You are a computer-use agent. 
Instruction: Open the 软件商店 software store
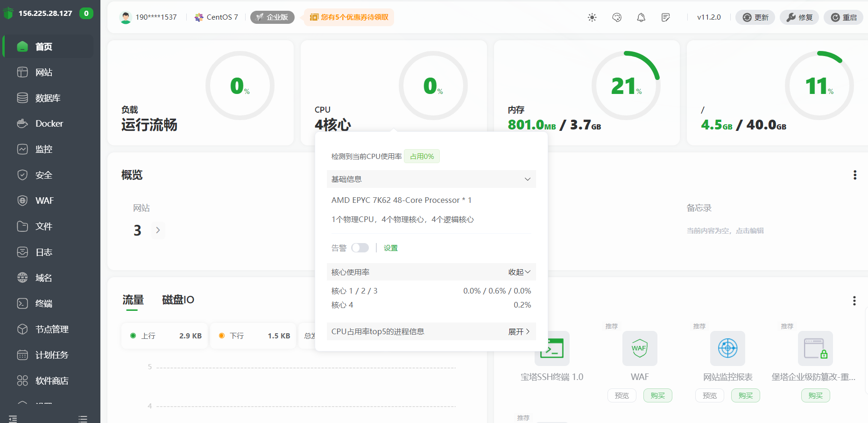pos(51,380)
